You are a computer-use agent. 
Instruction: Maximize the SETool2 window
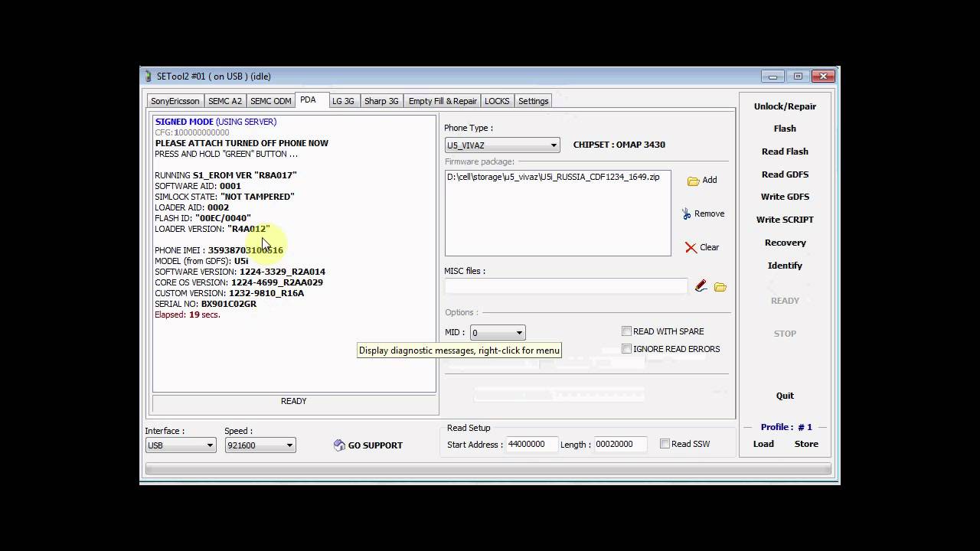(x=798, y=76)
